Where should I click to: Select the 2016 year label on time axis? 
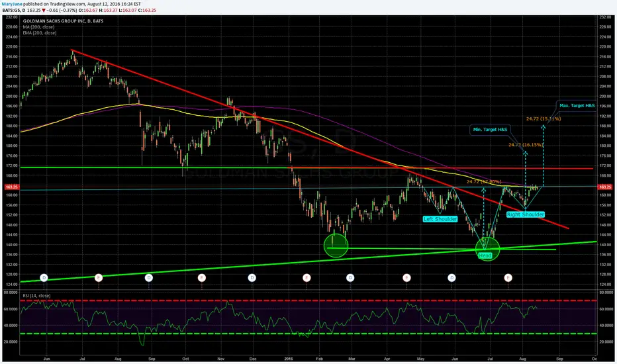tap(289, 359)
